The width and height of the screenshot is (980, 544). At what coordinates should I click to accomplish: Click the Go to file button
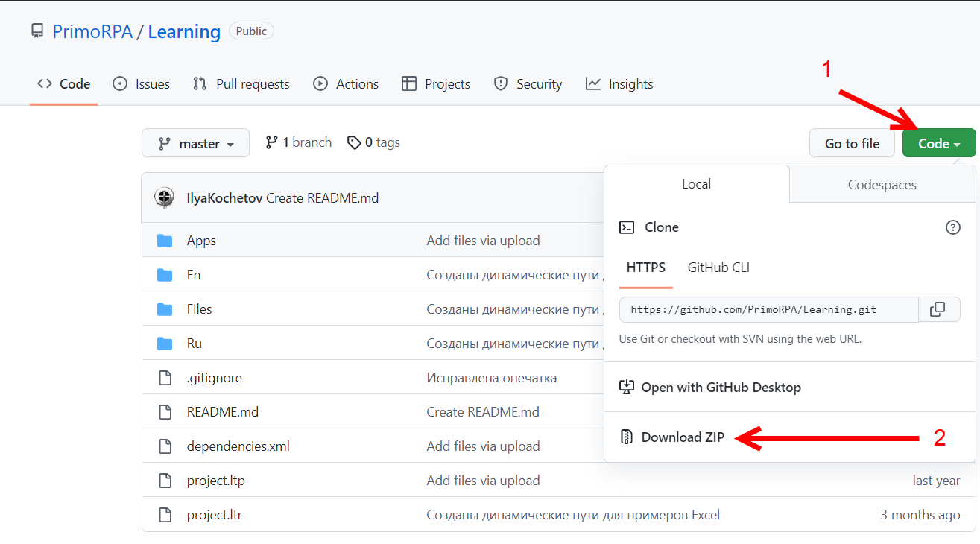(x=852, y=143)
